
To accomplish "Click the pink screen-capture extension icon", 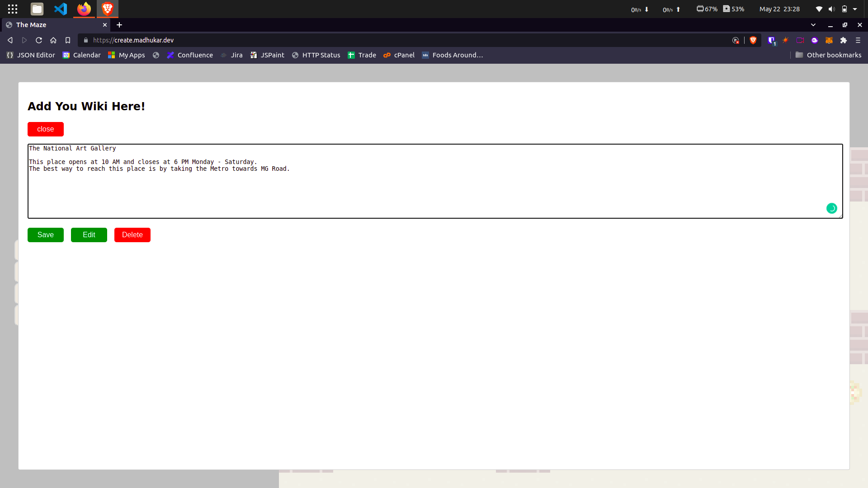I will pos(800,40).
